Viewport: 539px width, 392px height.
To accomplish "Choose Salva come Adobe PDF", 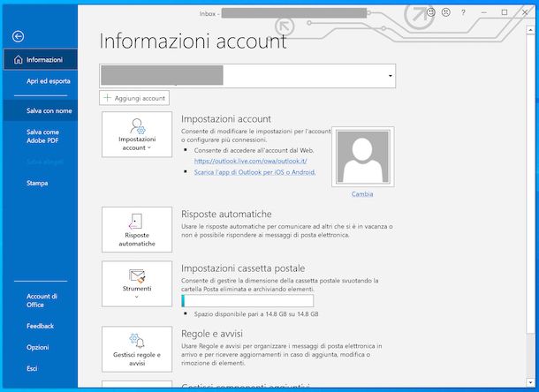I will (x=42, y=136).
